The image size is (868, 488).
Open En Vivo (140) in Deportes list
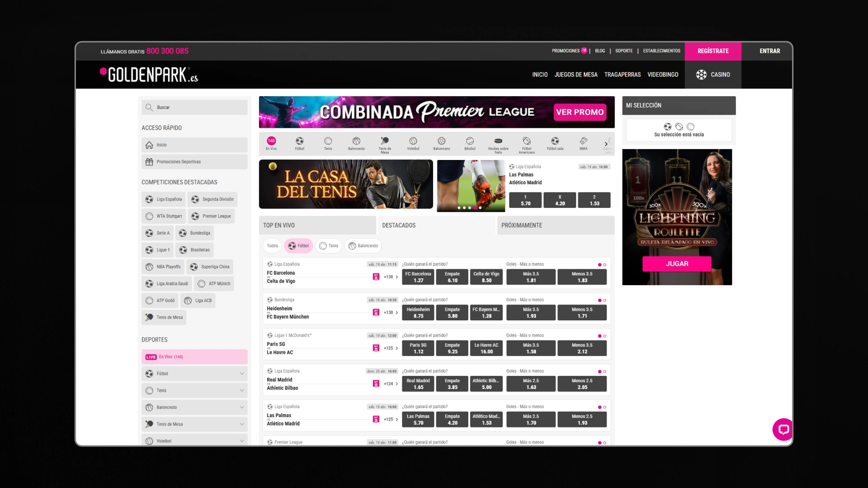coord(194,357)
